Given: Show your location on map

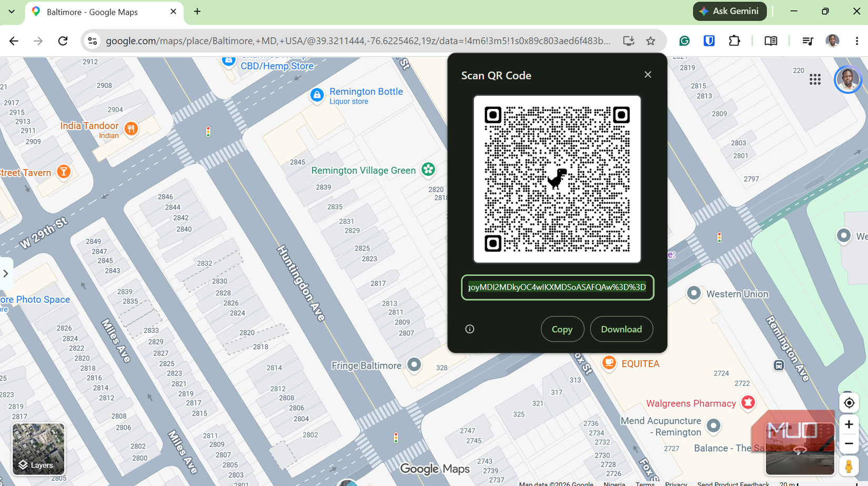Looking at the screenshot, I should (x=849, y=403).
